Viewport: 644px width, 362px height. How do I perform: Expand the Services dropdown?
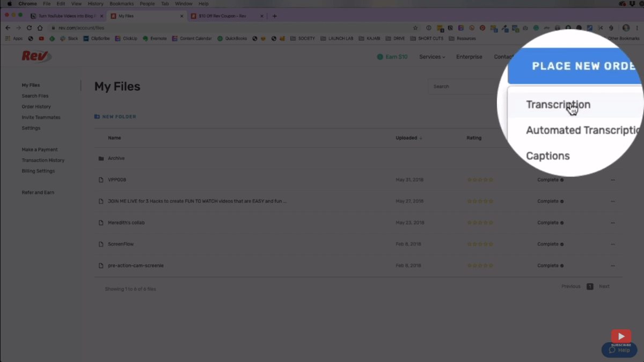pyautogui.click(x=433, y=57)
